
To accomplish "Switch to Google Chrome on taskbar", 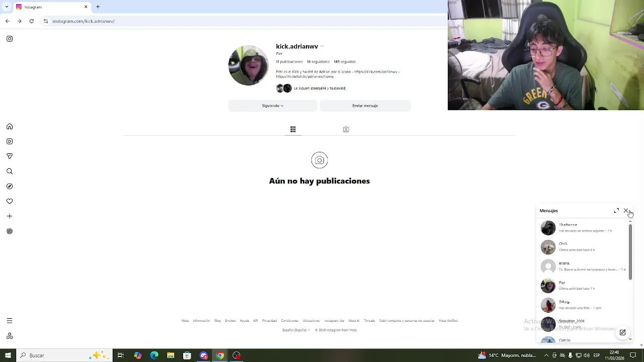I will [220, 355].
